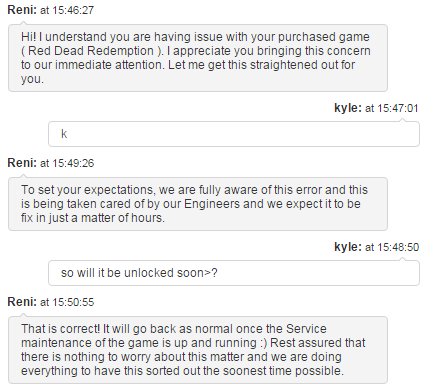This screenshot has height=388, width=442.
Task: Select the 'That is correct!' message bubble
Action: tap(198, 350)
